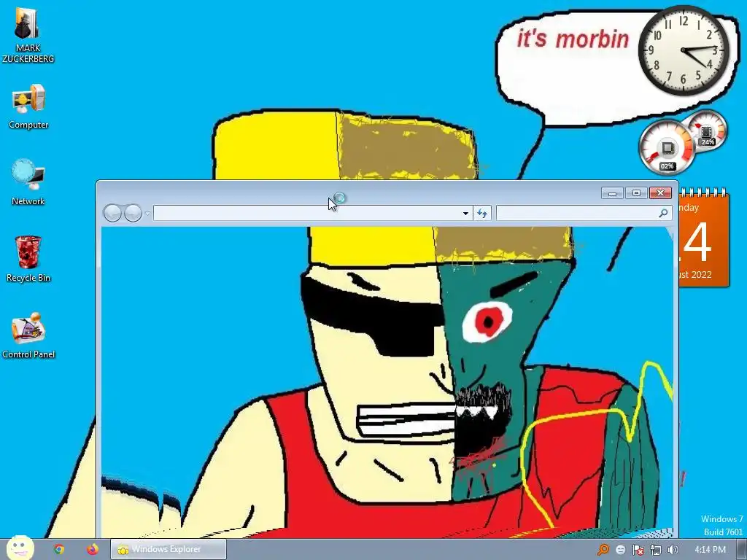Switch to the Windows Explorer taskbar button
Viewport: 747px width, 560px height.
tap(169, 549)
